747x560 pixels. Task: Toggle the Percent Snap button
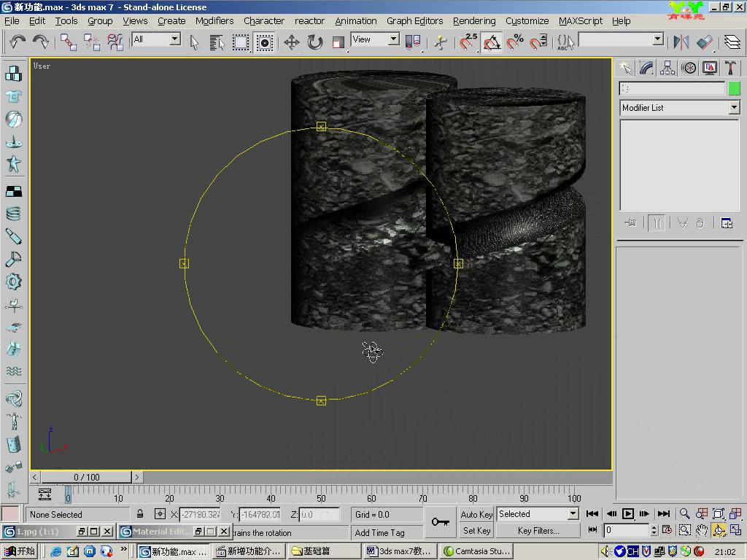515,42
